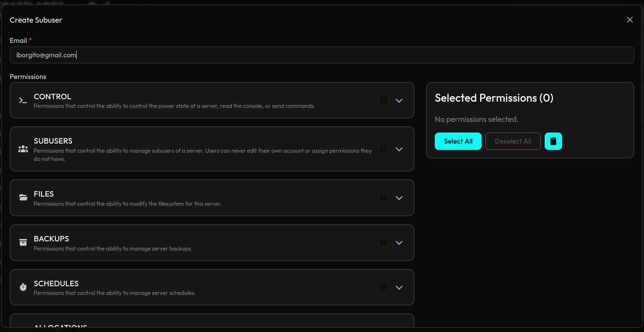The image size is (644, 332).
Task: Focus the Email input field
Action: point(322,55)
